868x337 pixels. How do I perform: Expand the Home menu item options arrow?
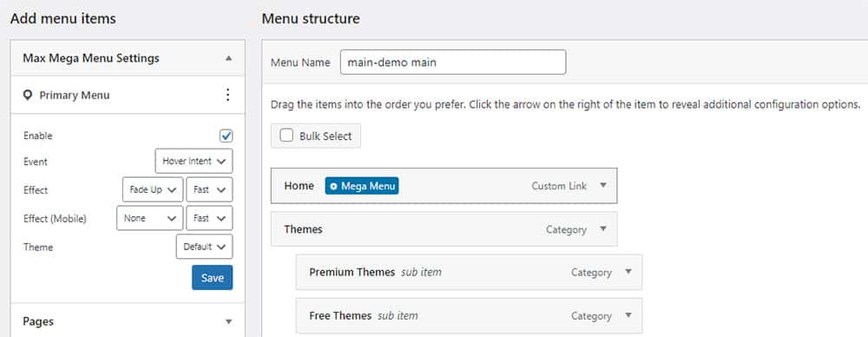[x=603, y=185]
